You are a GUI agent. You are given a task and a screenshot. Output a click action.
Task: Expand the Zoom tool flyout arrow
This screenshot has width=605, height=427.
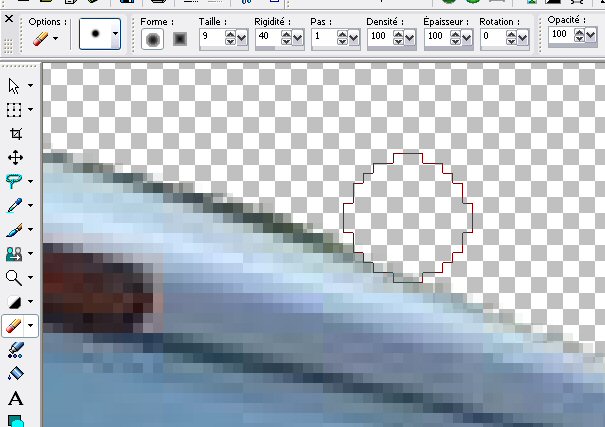click(30, 277)
